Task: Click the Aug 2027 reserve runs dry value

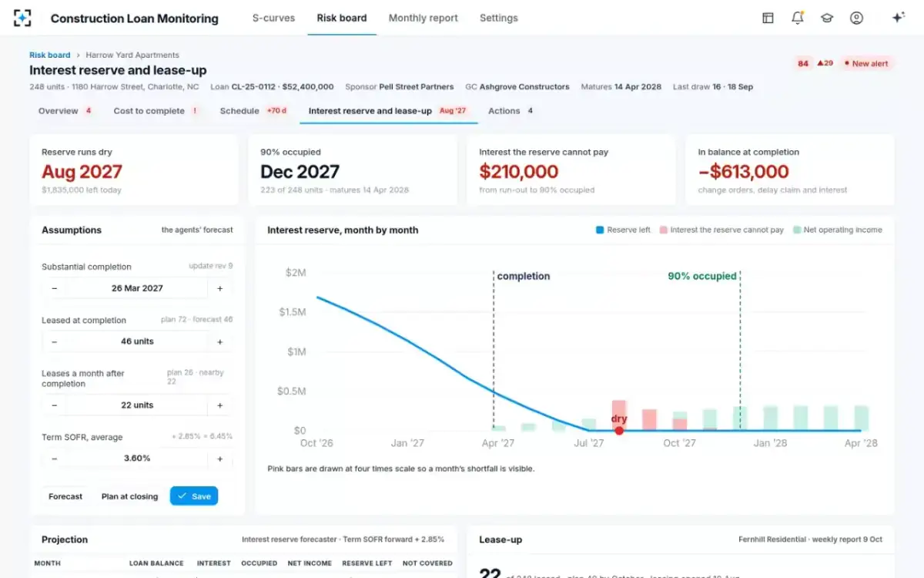Action: pyautogui.click(x=82, y=172)
